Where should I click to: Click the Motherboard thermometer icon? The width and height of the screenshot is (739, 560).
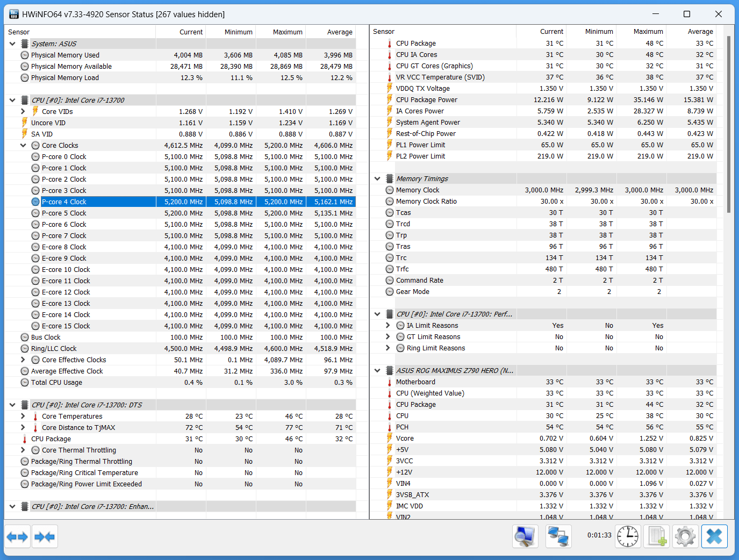[390, 382]
